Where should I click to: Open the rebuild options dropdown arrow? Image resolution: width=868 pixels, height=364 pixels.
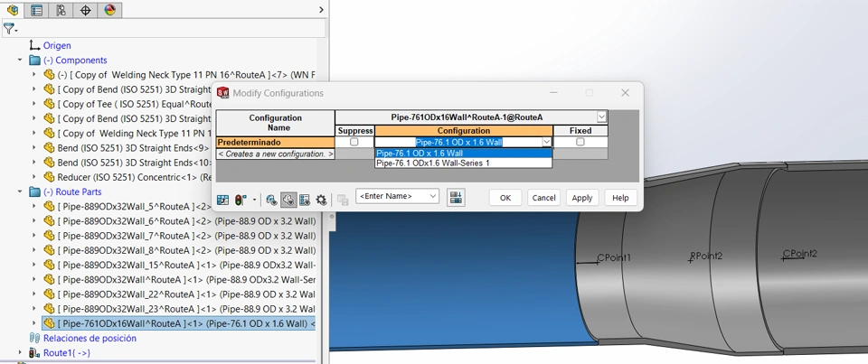[x=255, y=200]
